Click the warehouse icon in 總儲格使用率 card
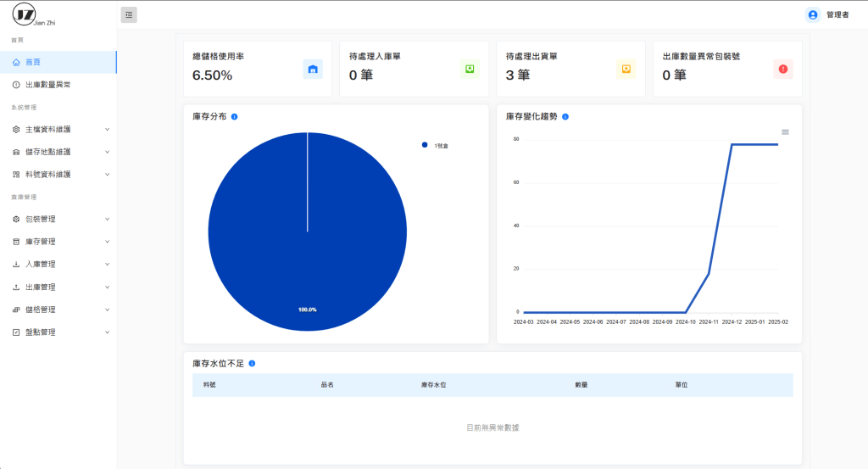 (x=313, y=69)
